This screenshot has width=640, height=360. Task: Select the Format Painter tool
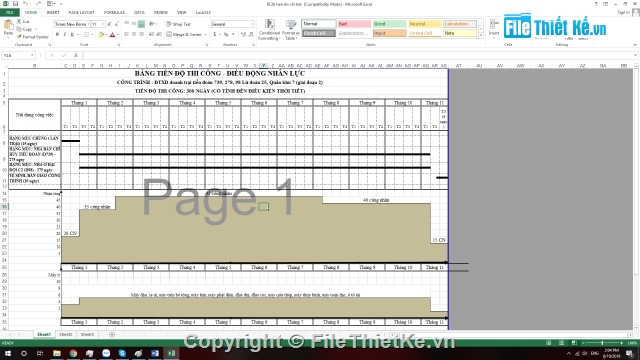pyautogui.click(x=33, y=37)
